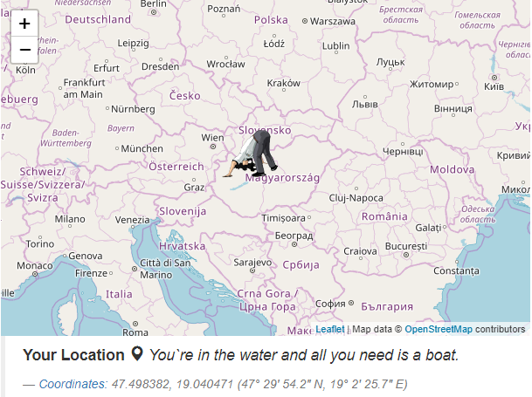
Task: Click the Milano city label
Action: tap(70, 219)
